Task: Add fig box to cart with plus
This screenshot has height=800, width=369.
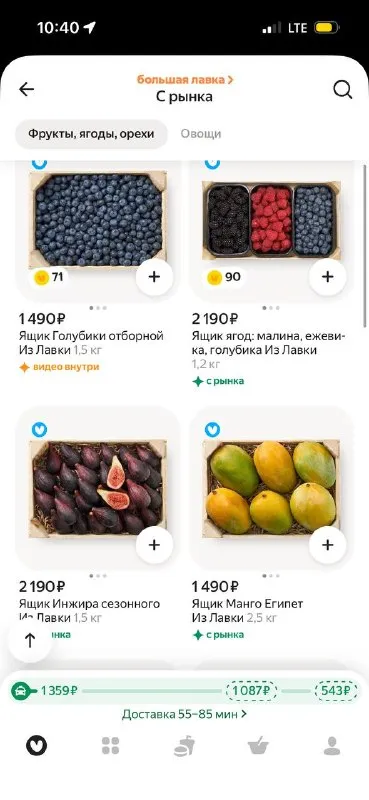Action: pyautogui.click(x=154, y=545)
